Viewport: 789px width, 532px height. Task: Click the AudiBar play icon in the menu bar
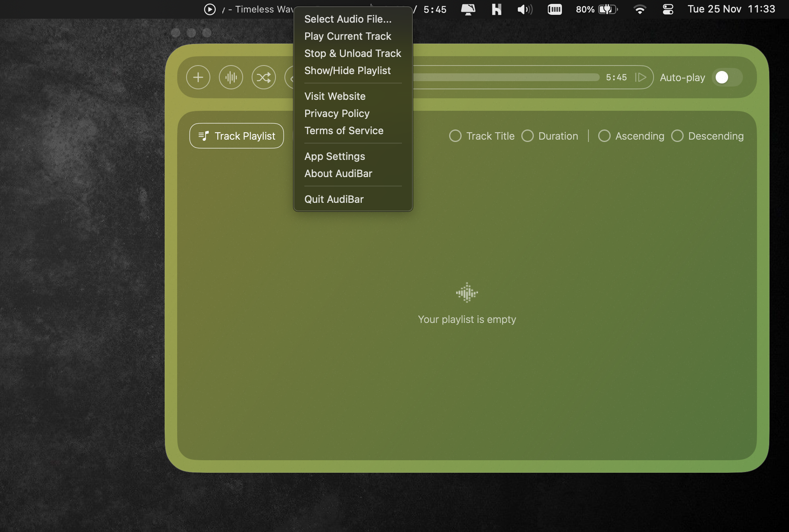coord(210,9)
